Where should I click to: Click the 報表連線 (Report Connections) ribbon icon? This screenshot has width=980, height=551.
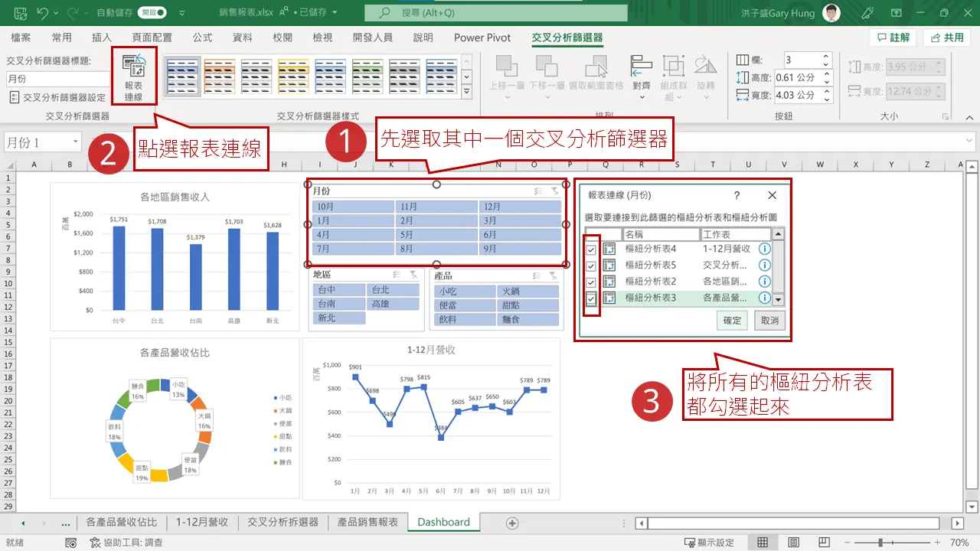tap(133, 76)
